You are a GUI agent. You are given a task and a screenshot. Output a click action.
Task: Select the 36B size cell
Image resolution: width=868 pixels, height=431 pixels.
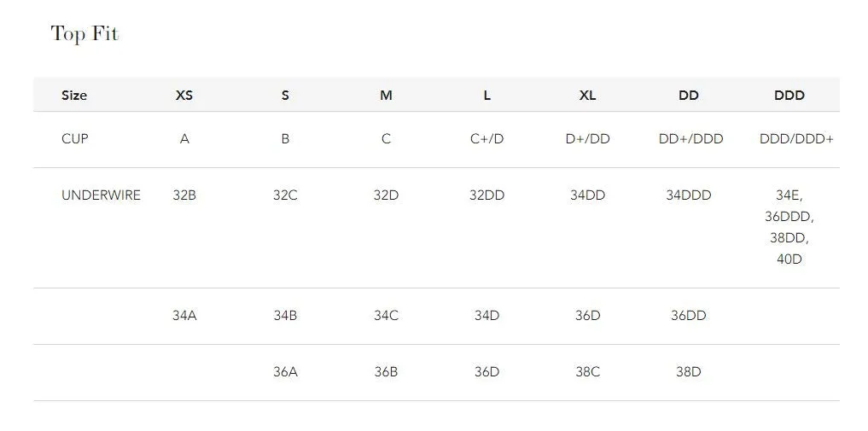[386, 372]
